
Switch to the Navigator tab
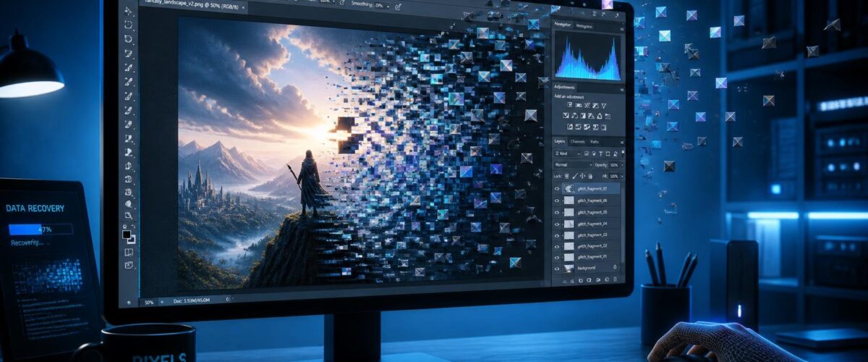(x=563, y=25)
